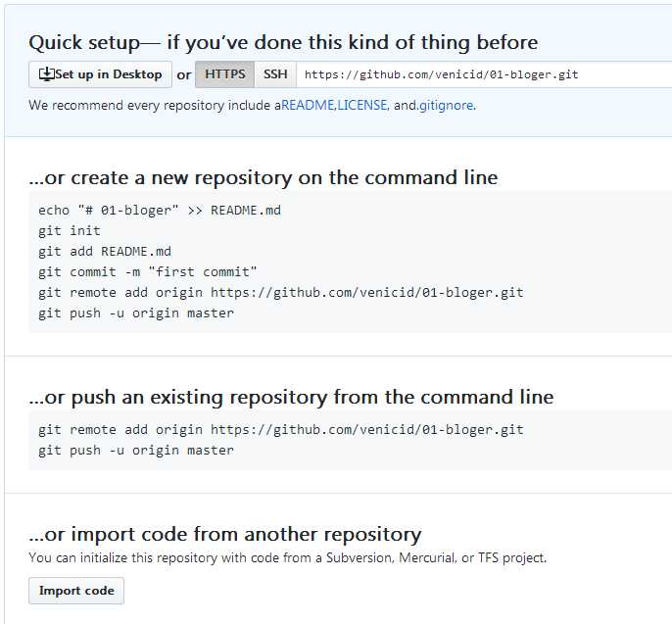This screenshot has width=672, height=624.
Task: Switch clone URL to SSH
Action: click(275, 74)
